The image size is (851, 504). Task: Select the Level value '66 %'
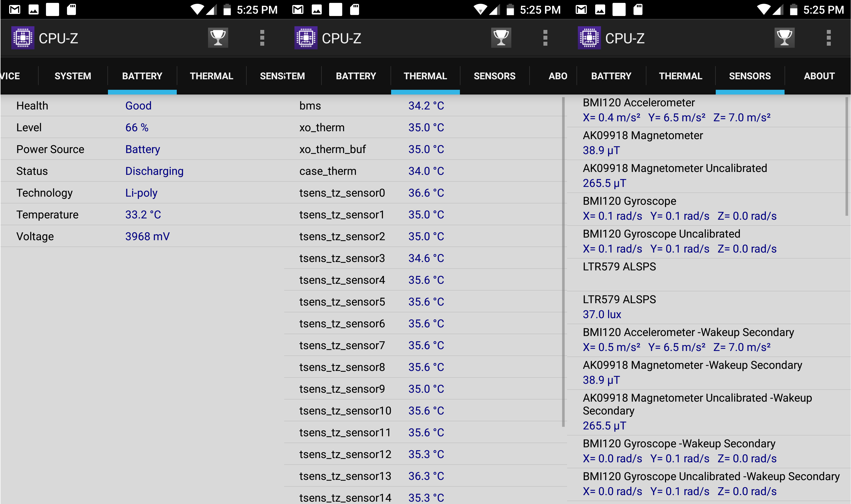click(x=137, y=127)
